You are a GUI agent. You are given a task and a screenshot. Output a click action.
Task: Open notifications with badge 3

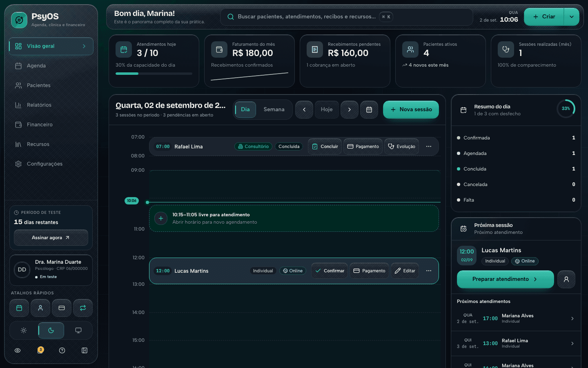click(40, 350)
